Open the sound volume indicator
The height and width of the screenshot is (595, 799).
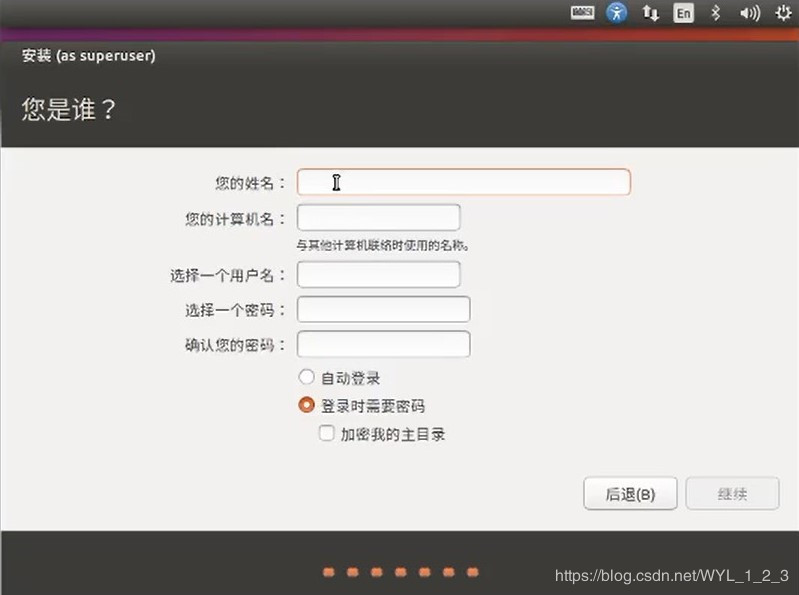[750, 13]
